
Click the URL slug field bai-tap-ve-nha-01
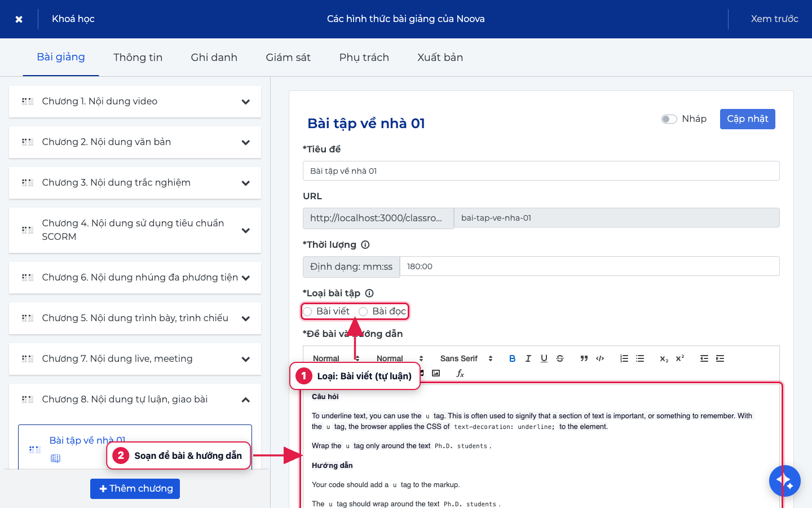616,218
